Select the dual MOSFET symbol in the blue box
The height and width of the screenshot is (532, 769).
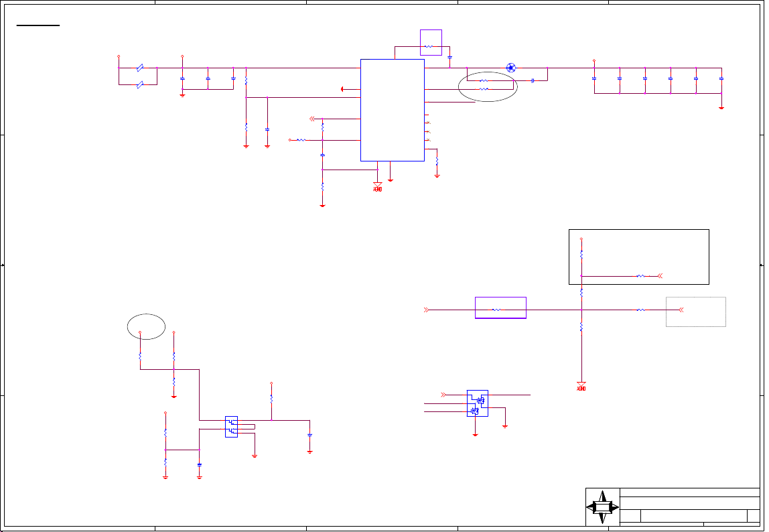(x=477, y=403)
